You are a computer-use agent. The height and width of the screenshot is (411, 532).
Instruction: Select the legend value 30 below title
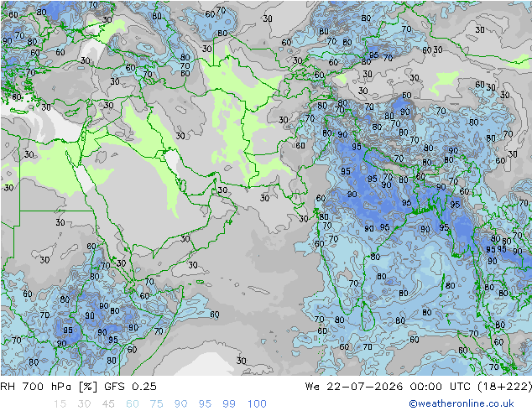pyautogui.click(x=84, y=404)
